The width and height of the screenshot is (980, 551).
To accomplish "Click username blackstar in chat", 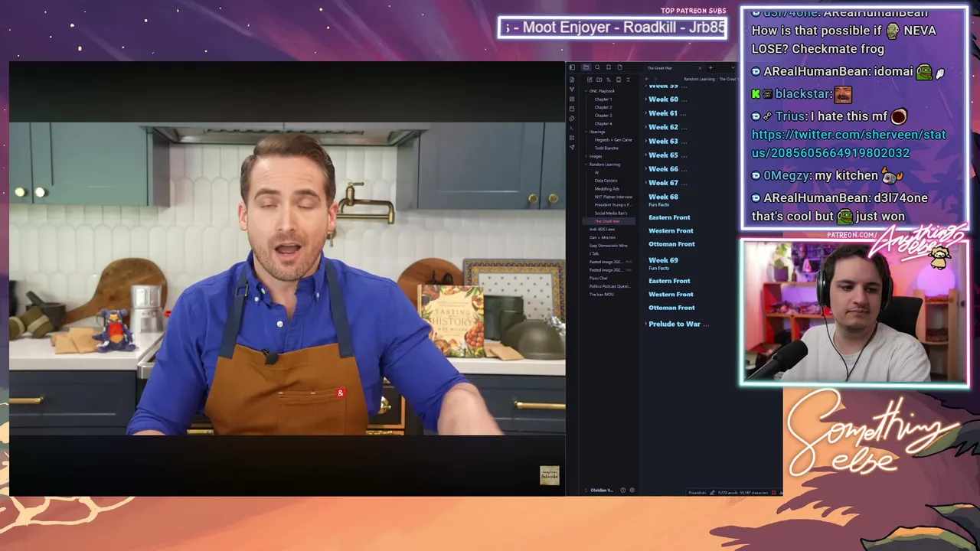I will tap(803, 94).
